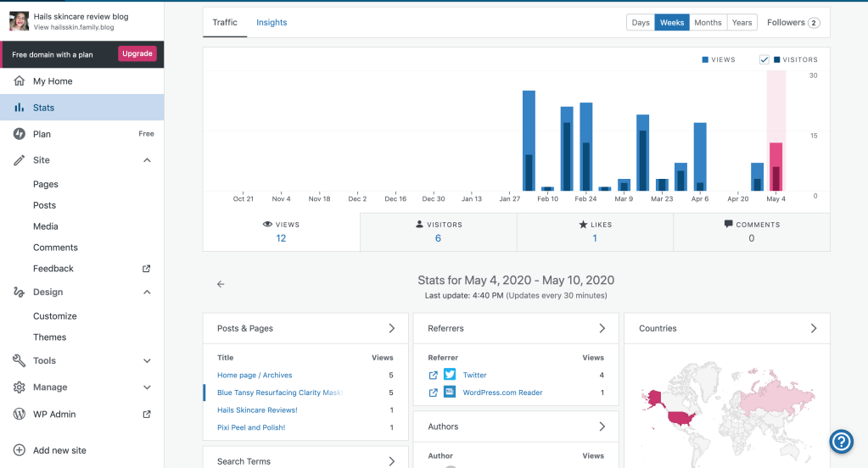The height and width of the screenshot is (468, 868).
Task: Click the My Home house icon
Action: point(20,81)
